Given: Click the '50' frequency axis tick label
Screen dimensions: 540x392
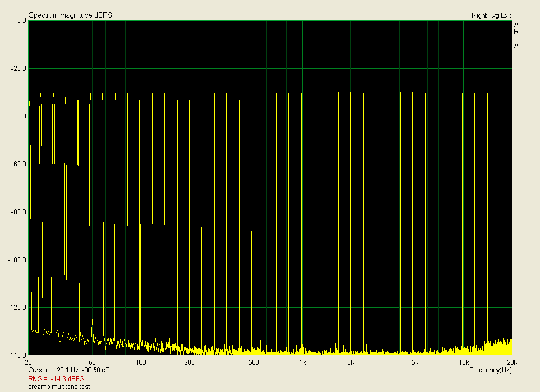Looking at the screenshot, I should (x=92, y=363).
